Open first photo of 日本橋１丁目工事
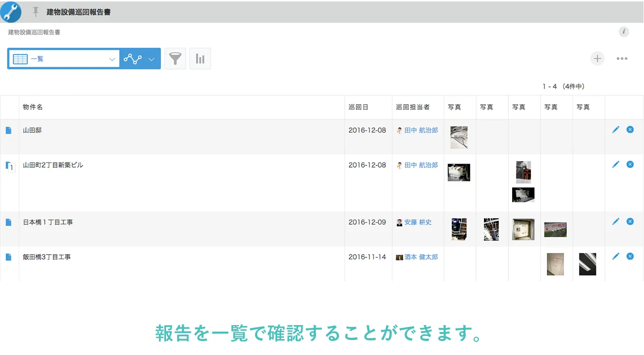The image size is (644, 355). point(459,229)
